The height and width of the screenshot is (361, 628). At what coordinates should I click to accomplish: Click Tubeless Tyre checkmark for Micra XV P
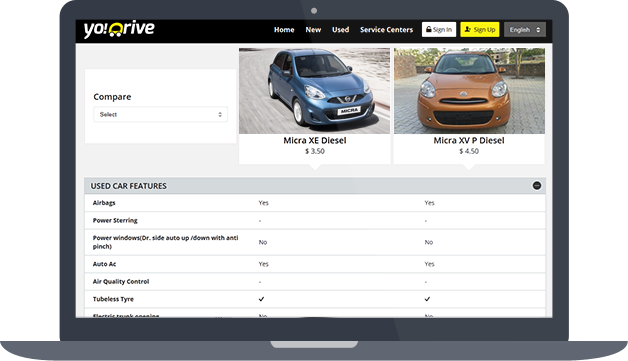(x=427, y=299)
